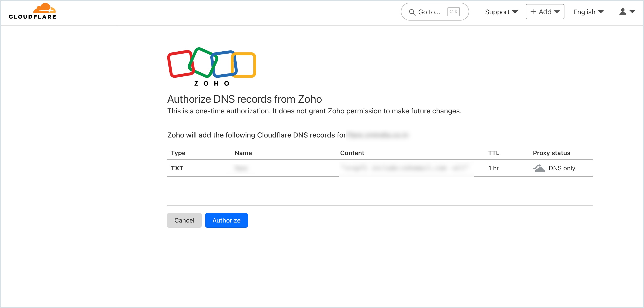Click the user profile icon
644x308 pixels.
623,12
